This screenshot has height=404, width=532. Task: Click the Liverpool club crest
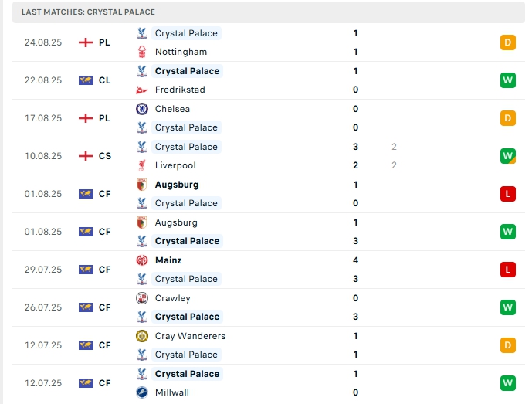point(141,165)
